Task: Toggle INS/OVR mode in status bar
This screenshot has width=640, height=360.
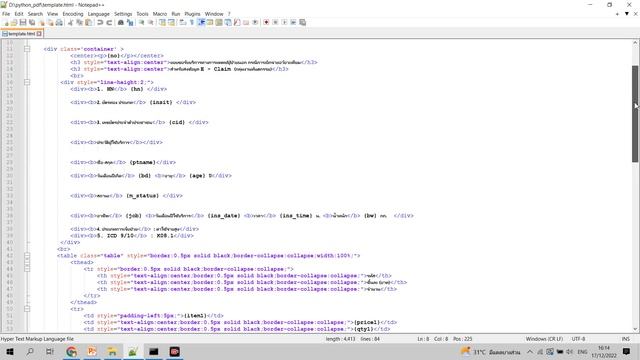Action: pos(625,339)
